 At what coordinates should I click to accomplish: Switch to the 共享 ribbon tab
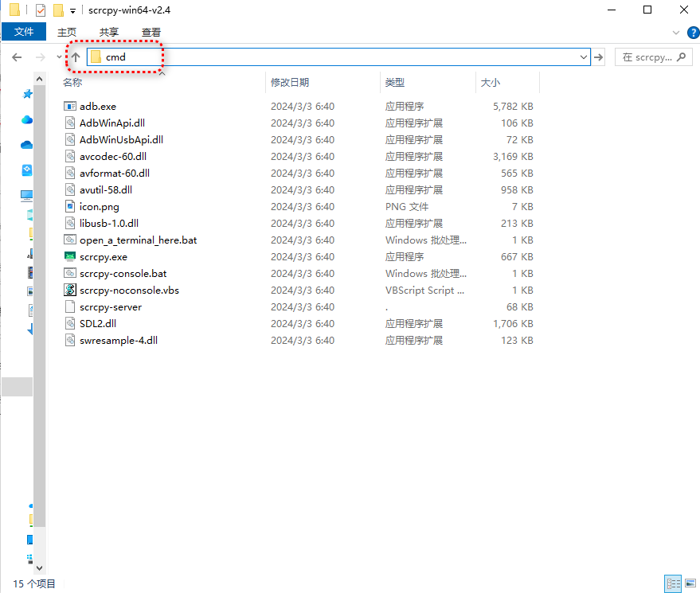pos(109,32)
